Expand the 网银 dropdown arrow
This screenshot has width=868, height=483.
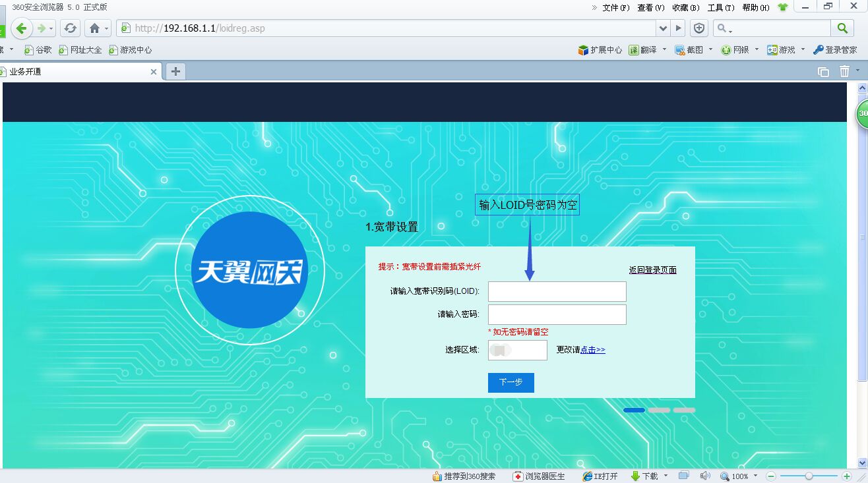[x=757, y=49]
